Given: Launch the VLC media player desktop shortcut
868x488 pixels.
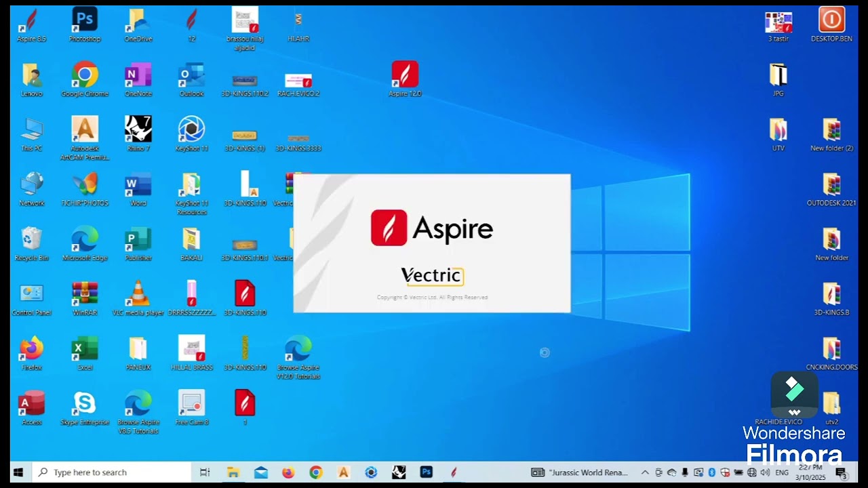Looking at the screenshot, I should [x=138, y=300].
